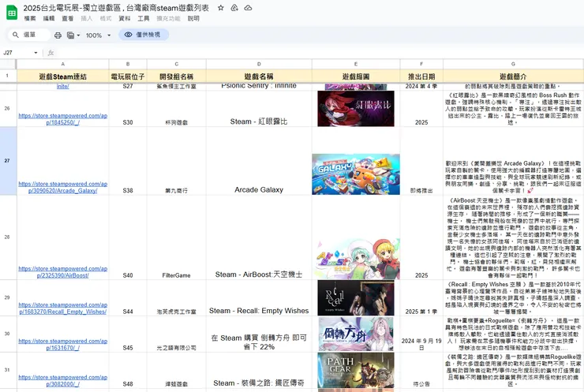Select the 遊戲Steam連結 header cell

pos(63,77)
